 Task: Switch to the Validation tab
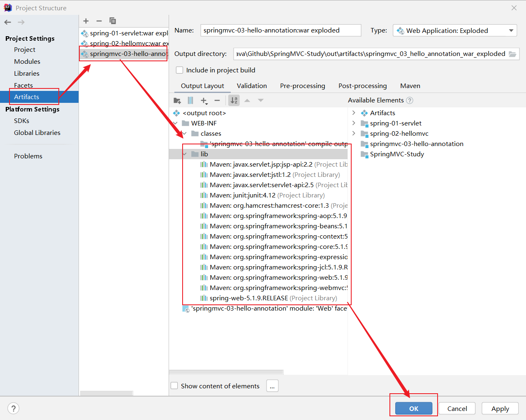pyautogui.click(x=252, y=86)
